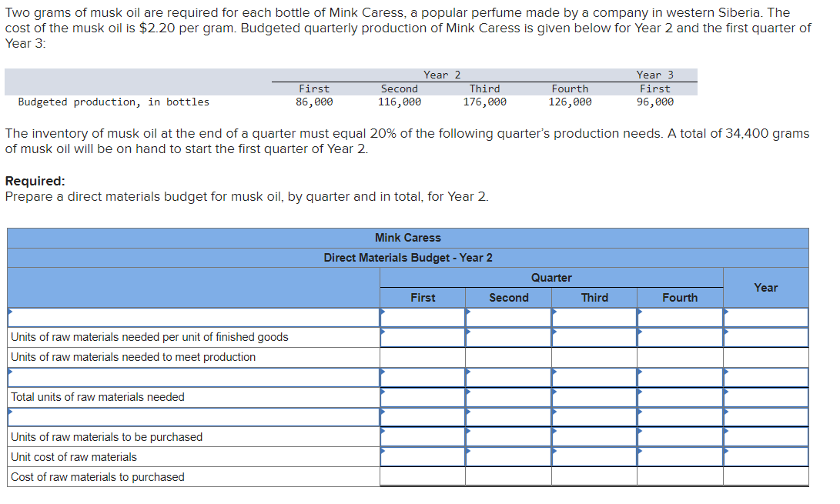This screenshot has height=504, width=840.
Task: Click the 'Second' header in the budget table
Action: [x=508, y=298]
